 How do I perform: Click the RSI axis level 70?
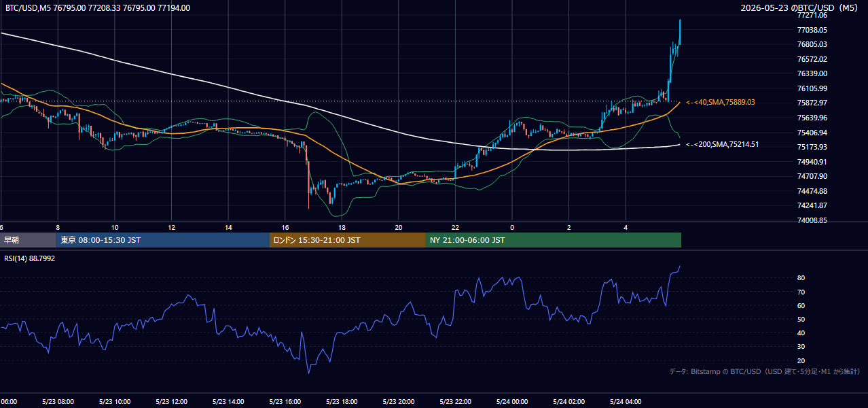point(801,292)
